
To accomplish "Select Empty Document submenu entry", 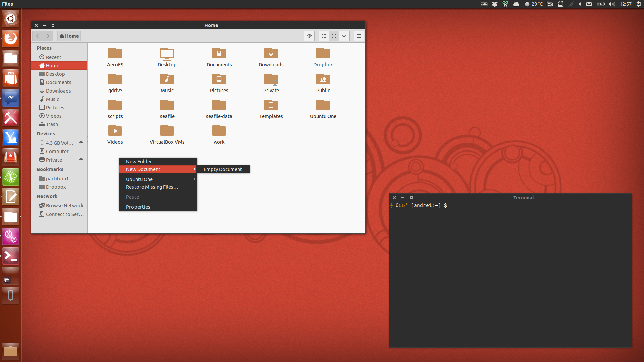I will pyautogui.click(x=223, y=169).
